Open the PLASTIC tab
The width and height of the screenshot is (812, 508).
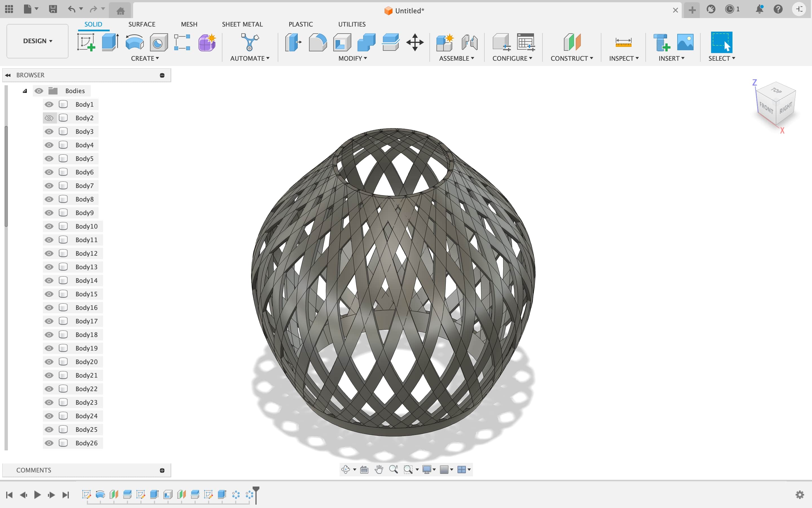click(x=301, y=24)
